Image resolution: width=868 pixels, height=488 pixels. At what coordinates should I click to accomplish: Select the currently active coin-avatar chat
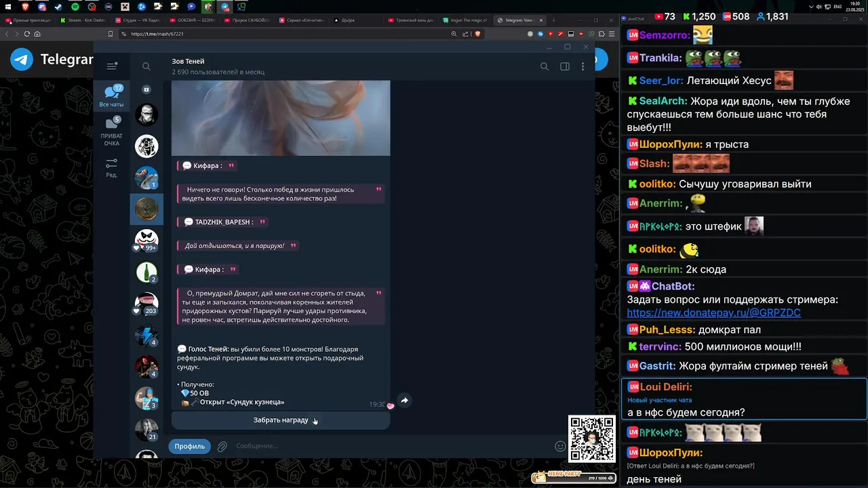[146, 209]
